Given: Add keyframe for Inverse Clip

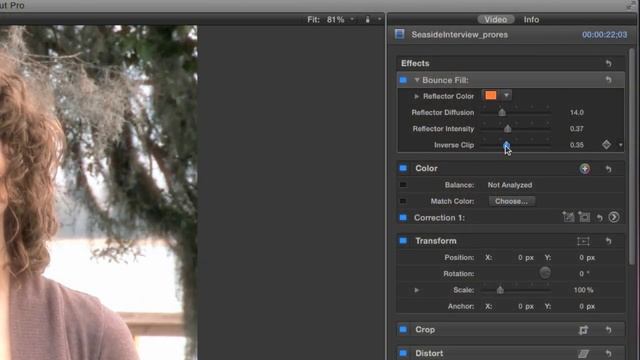Looking at the screenshot, I should [x=607, y=144].
